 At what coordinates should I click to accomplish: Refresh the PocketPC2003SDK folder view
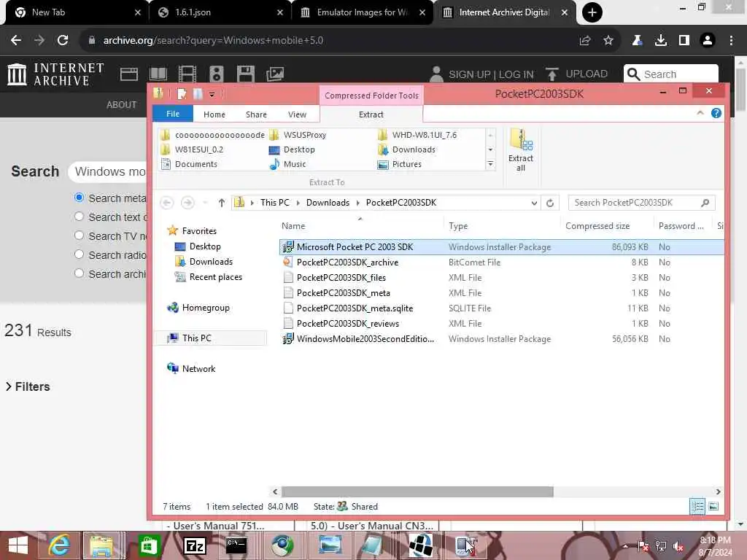(550, 203)
